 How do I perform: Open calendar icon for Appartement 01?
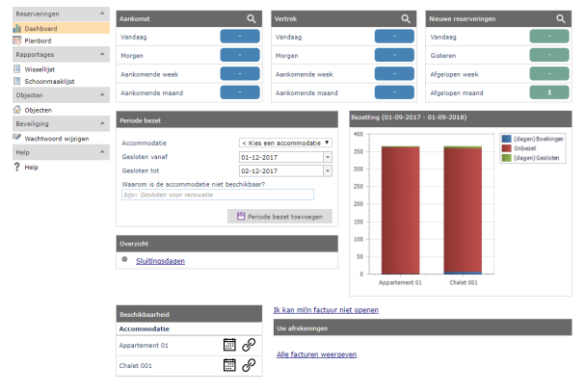click(x=229, y=345)
